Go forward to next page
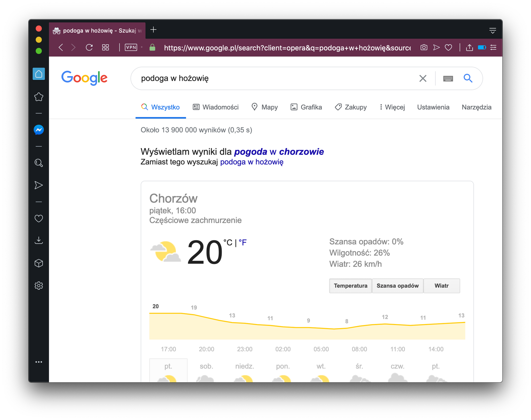This screenshot has height=420, width=531. (73, 48)
